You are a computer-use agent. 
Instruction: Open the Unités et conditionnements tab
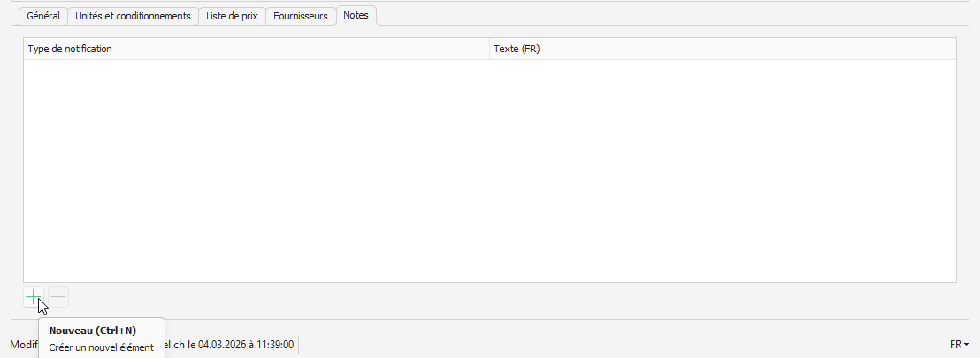pos(133,16)
